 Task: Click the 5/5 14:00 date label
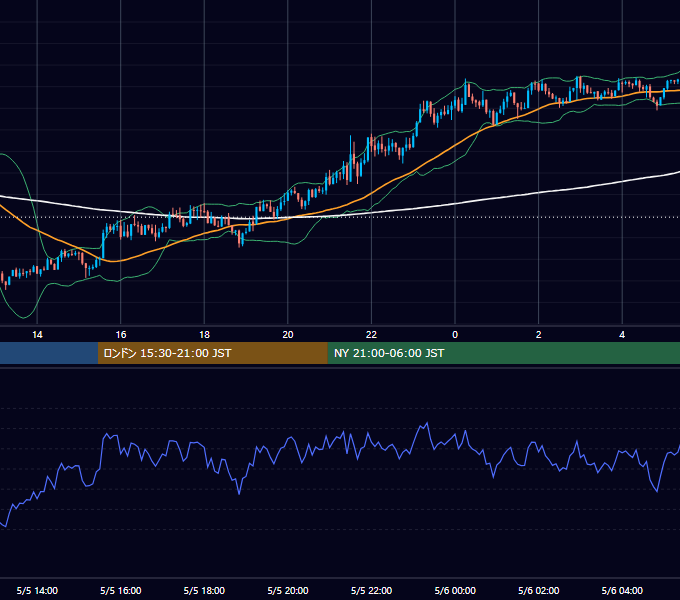click(x=37, y=590)
